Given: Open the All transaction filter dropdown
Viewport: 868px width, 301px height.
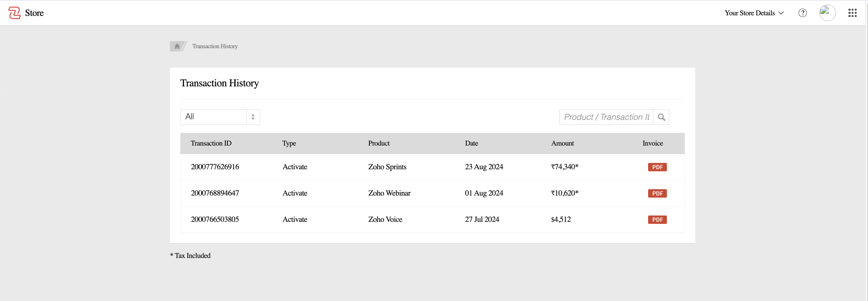Looking at the screenshot, I should click(x=214, y=117).
